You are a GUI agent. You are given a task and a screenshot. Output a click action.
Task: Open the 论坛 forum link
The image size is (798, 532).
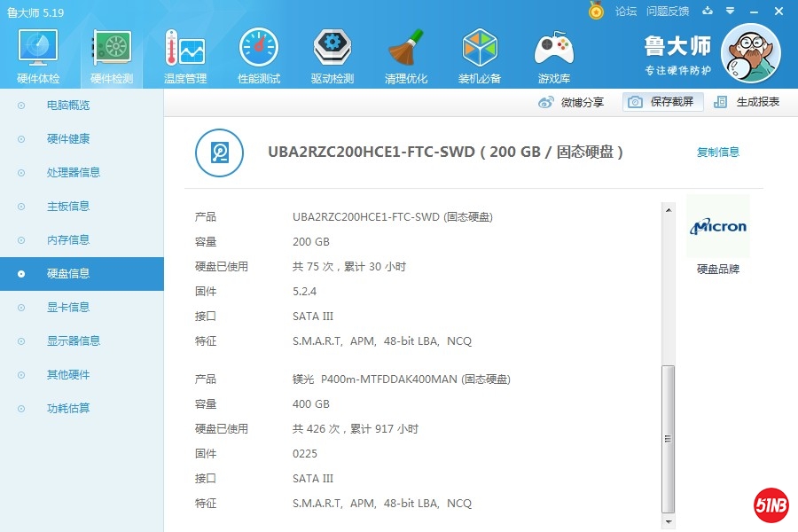626,11
